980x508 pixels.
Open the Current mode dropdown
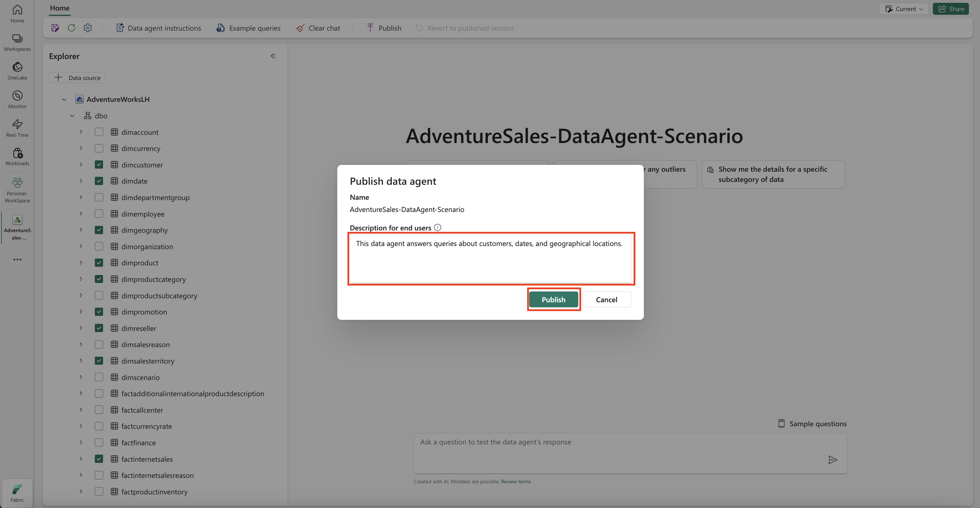[x=904, y=9]
